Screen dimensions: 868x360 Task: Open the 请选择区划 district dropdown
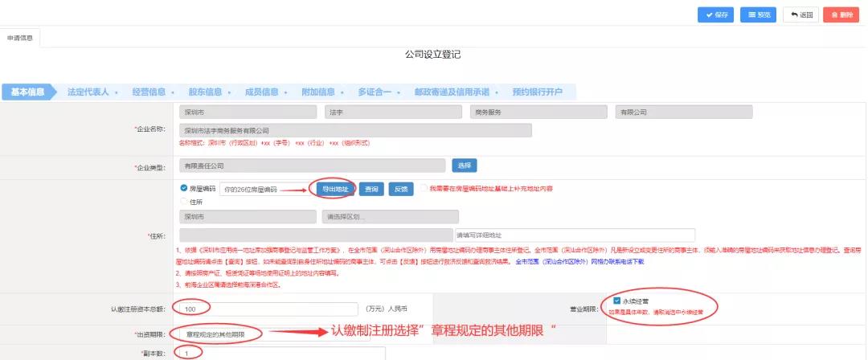point(390,217)
